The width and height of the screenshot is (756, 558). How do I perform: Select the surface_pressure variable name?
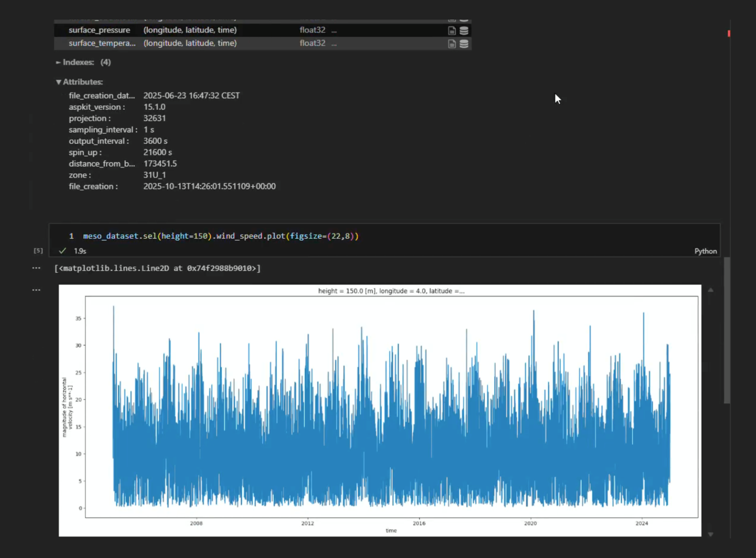(x=100, y=30)
